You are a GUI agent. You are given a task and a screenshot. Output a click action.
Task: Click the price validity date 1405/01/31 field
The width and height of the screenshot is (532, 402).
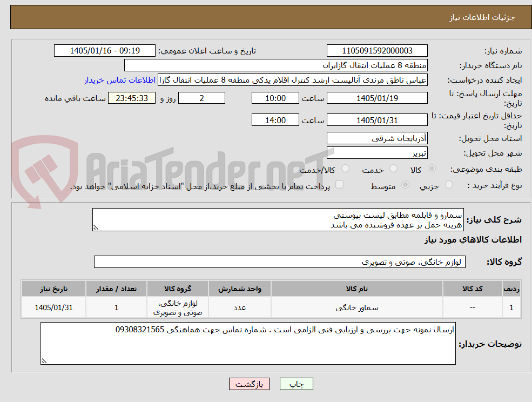377,120
